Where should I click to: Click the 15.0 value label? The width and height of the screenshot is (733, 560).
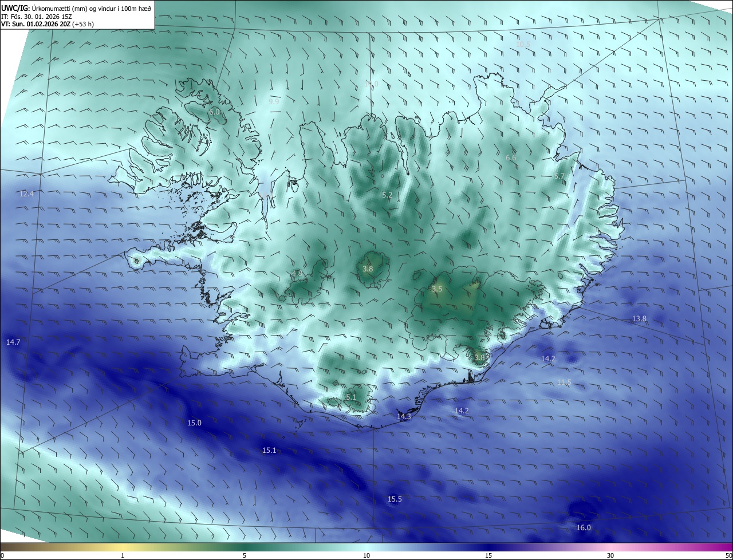(194, 423)
